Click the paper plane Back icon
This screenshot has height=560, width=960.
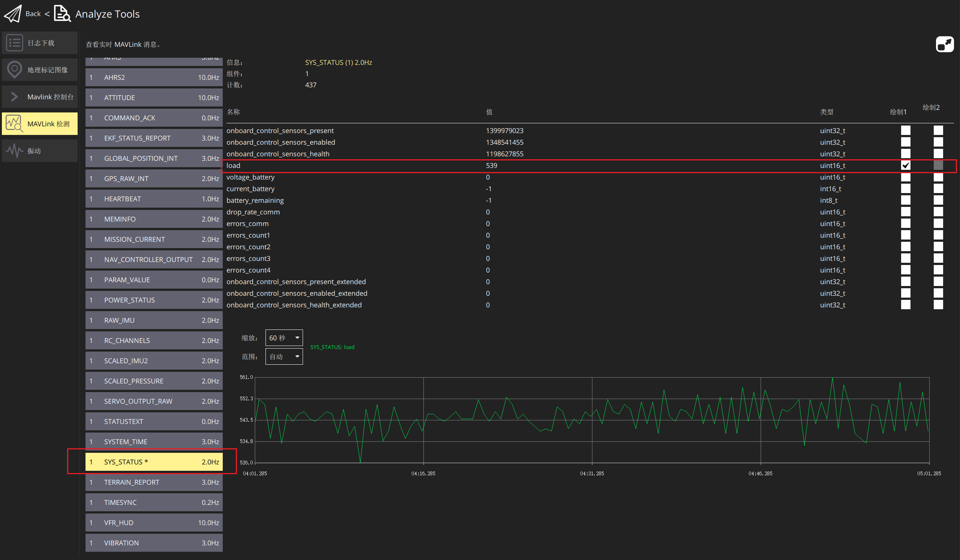13,14
